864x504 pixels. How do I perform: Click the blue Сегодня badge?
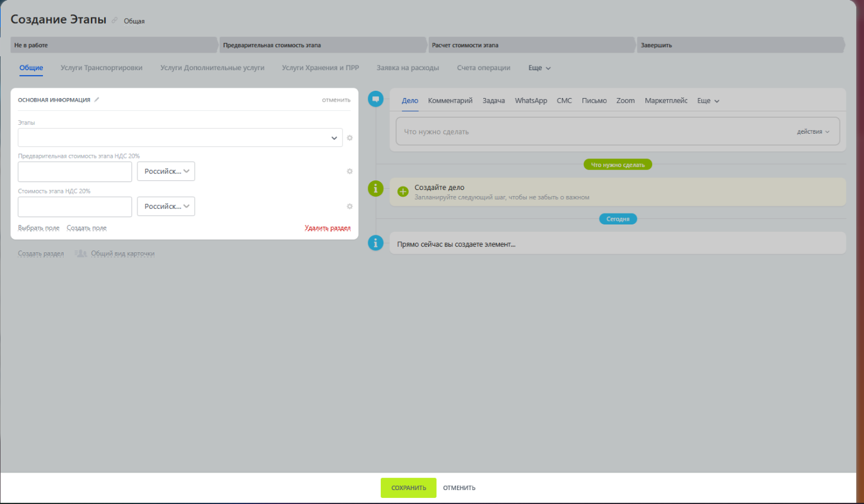click(618, 219)
